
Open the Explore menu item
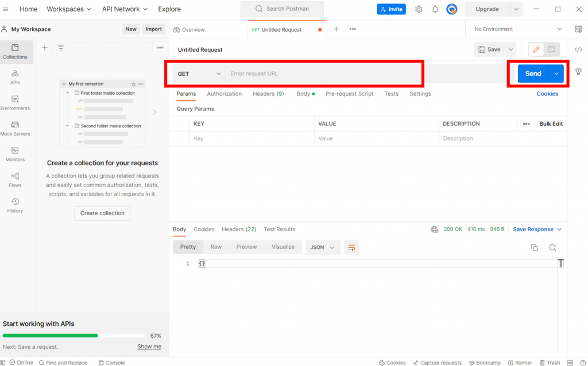[x=169, y=9]
